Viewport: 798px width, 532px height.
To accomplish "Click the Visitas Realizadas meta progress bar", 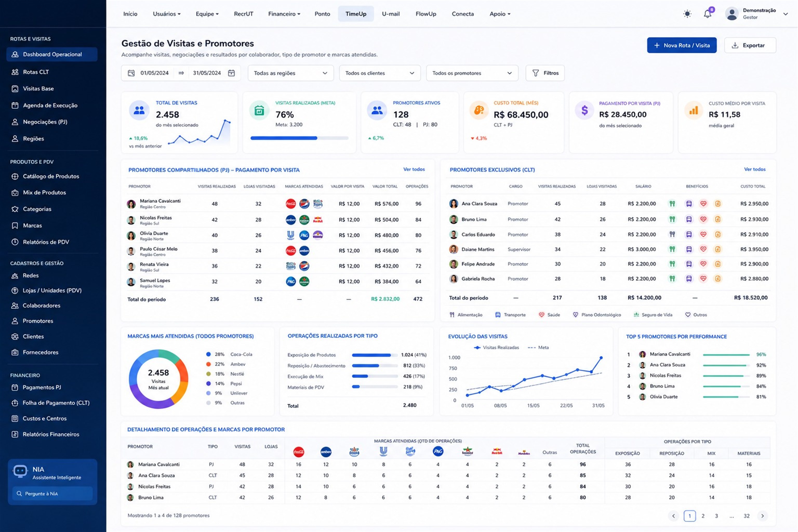I will pyautogui.click(x=299, y=138).
